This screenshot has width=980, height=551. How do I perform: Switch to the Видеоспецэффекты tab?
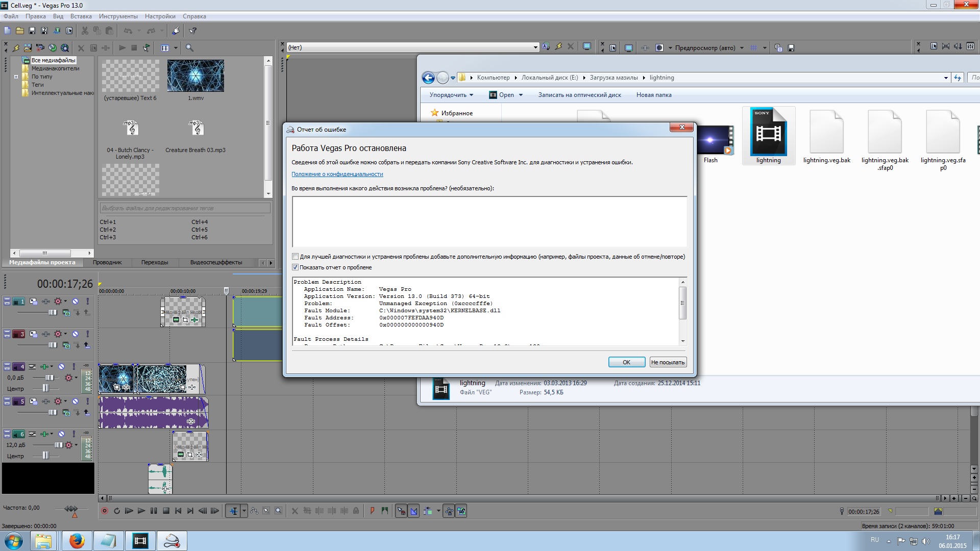[x=216, y=262]
